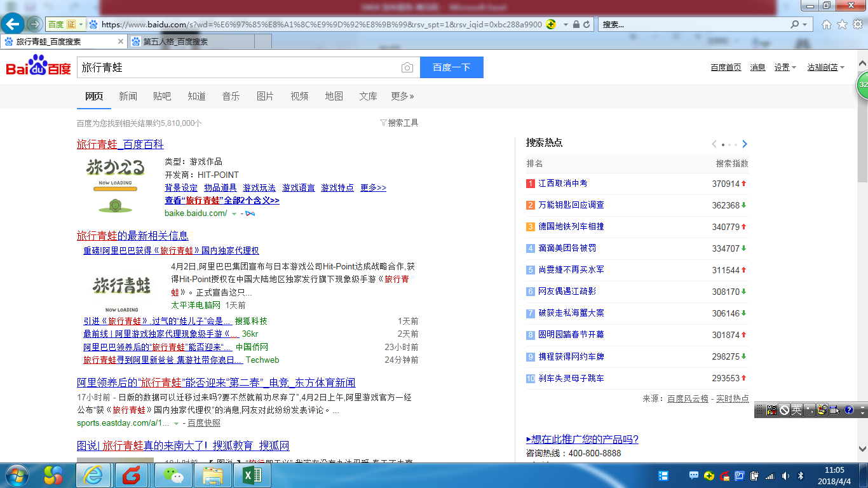Select the 图片 search category
The image size is (868, 488).
coord(265,96)
